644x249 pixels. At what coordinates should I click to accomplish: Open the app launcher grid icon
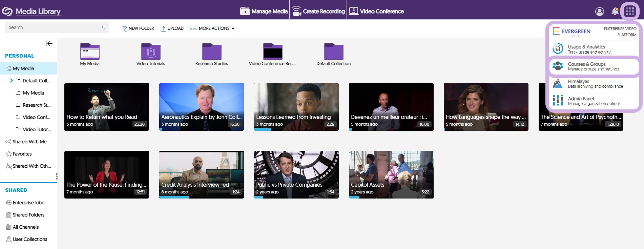630,12
